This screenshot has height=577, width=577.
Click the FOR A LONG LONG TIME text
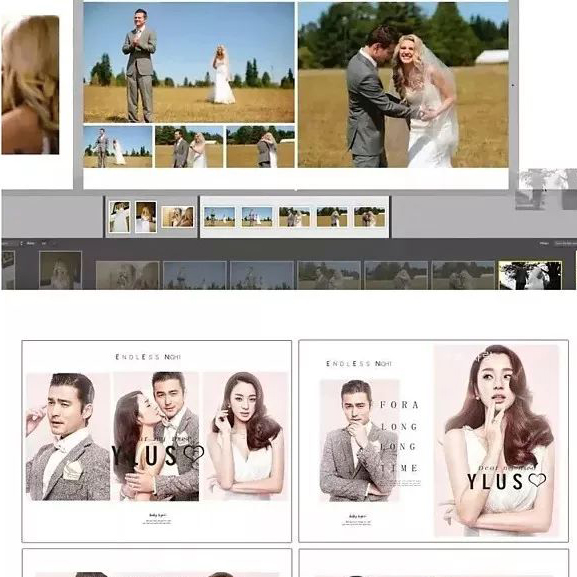[399, 436]
